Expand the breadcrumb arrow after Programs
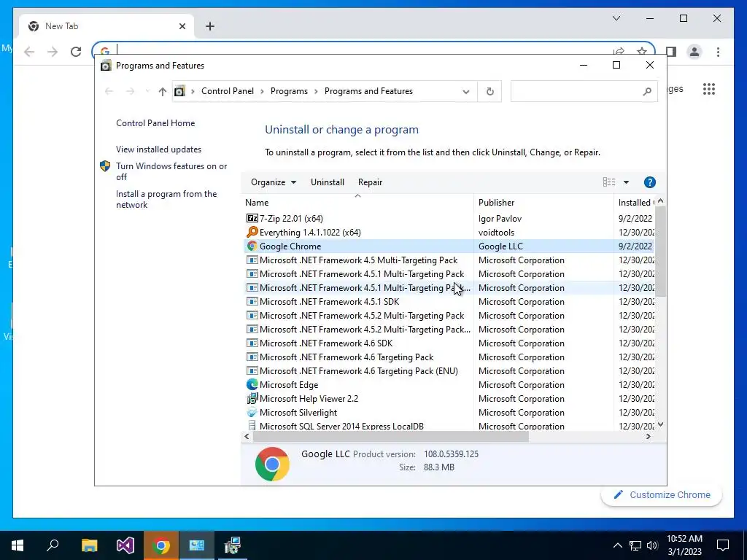747x560 pixels. (x=316, y=91)
